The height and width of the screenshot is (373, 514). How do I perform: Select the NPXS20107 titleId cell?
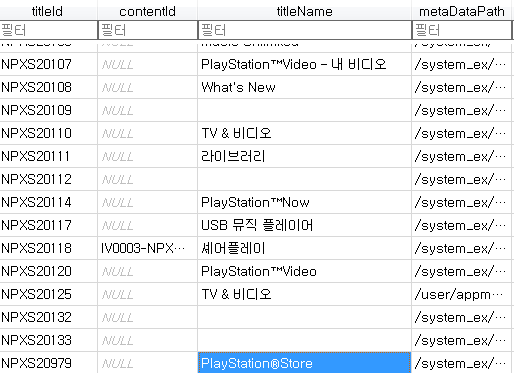[x=48, y=64]
